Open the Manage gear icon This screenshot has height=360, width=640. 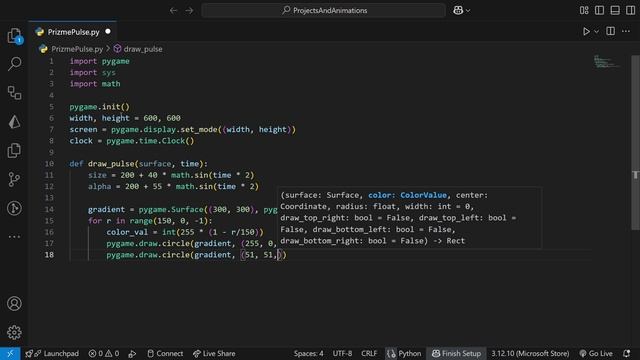14,332
